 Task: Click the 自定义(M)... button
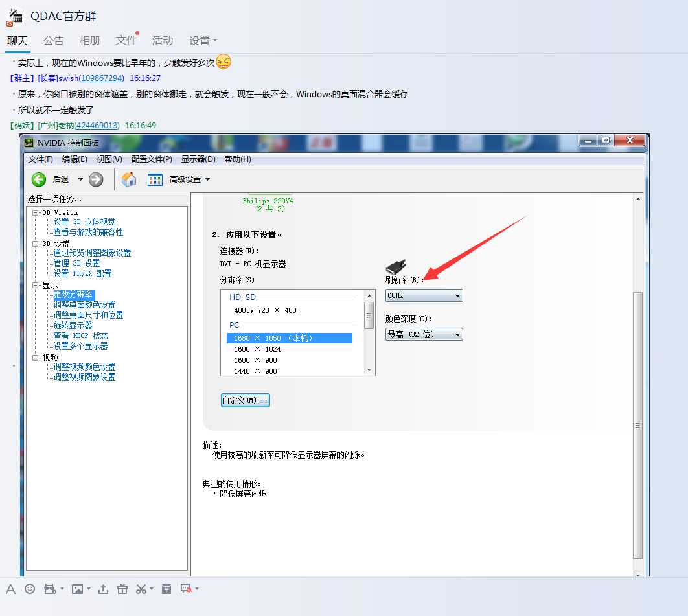tap(246, 400)
